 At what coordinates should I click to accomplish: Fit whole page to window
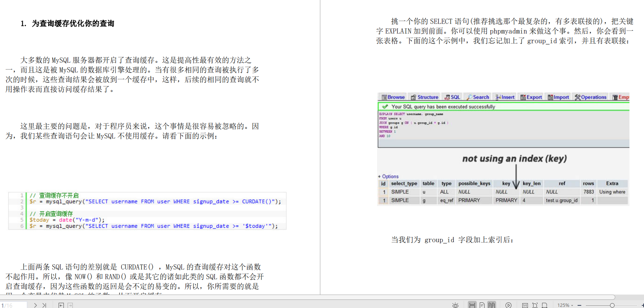pos(535,305)
